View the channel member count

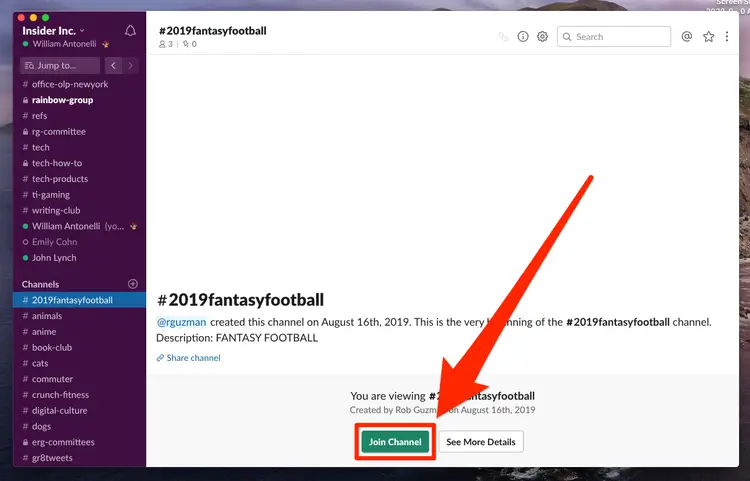[x=165, y=44]
